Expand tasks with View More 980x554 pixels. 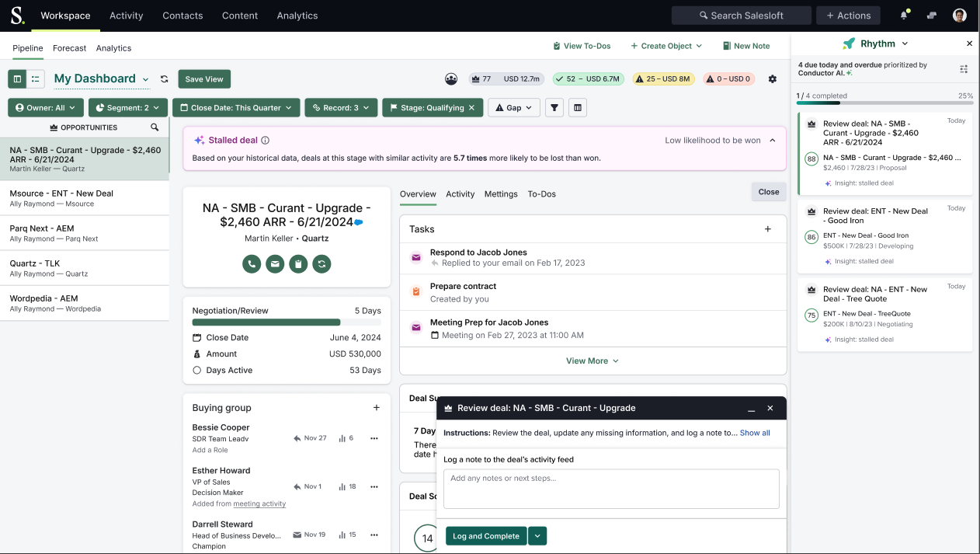click(x=593, y=361)
